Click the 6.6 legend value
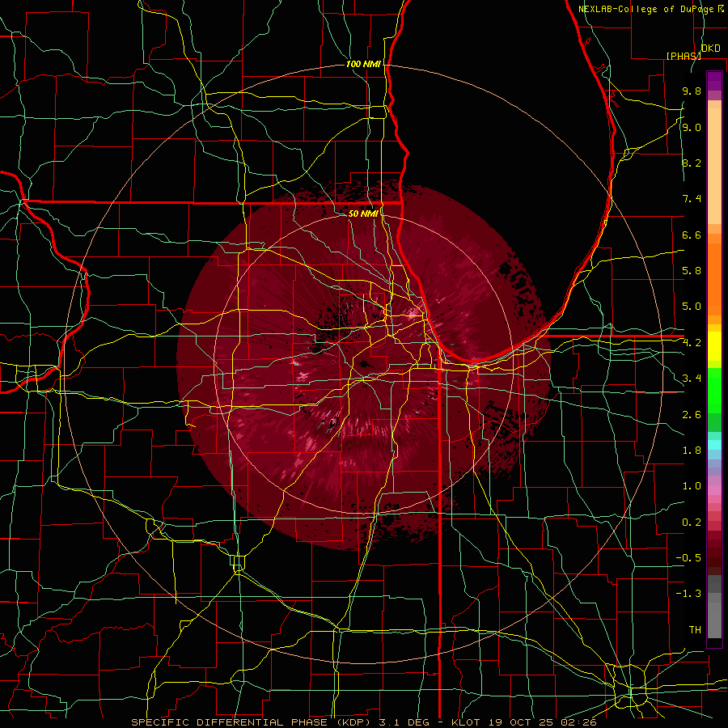Image resolution: width=728 pixels, height=728 pixels. click(x=692, y=235)
